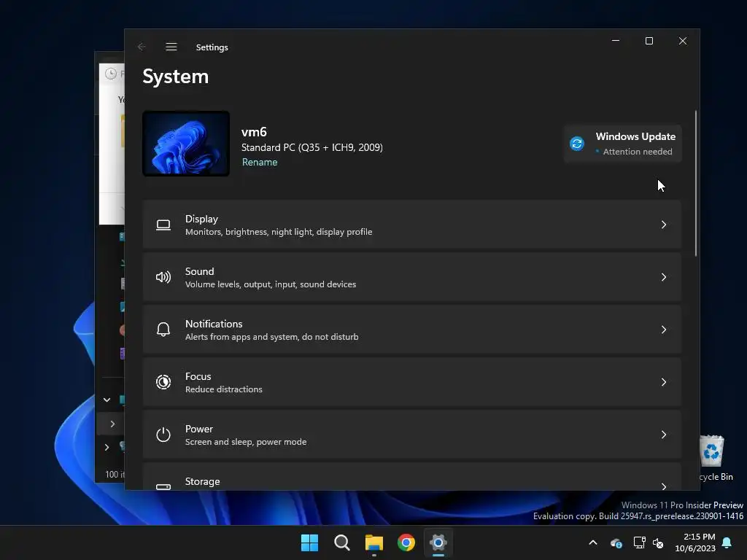Open the Focus settings row
747x560 pixels.
(x=411, y=382)
